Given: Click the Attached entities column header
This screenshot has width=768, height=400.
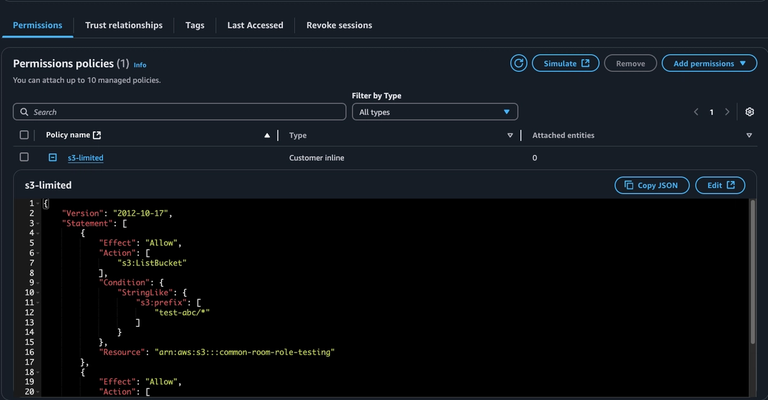Looking at the screenshot, I should pos(563,135).
